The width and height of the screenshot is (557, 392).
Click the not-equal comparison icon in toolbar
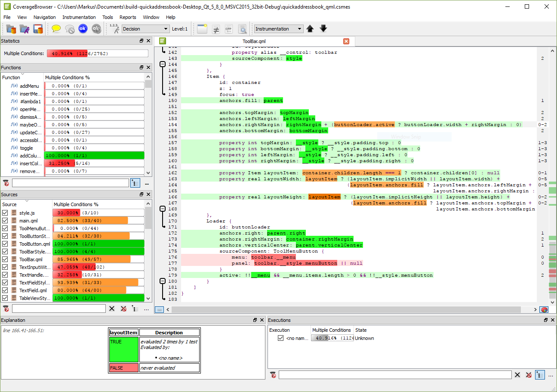(x=216, y=29)
